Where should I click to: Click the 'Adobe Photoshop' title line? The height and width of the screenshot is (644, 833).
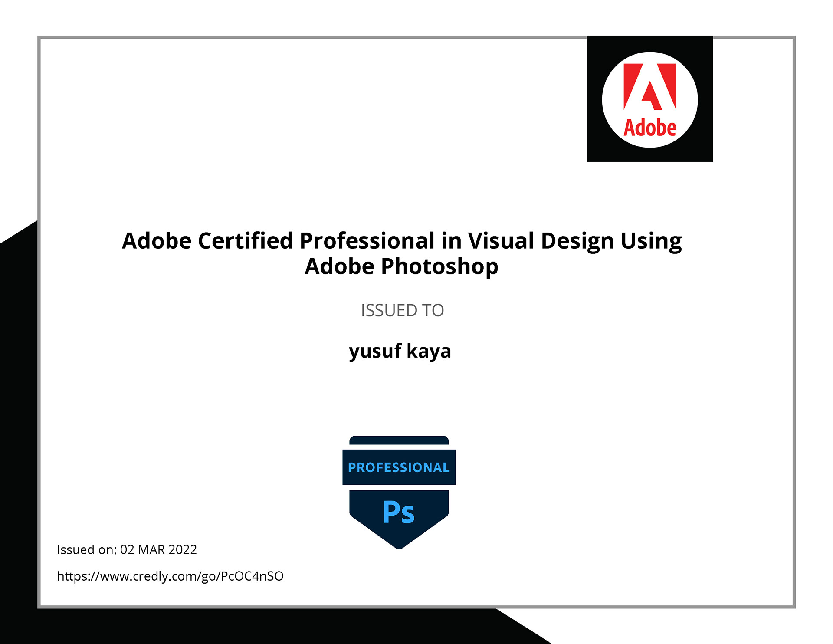click(x=401, y=266)
